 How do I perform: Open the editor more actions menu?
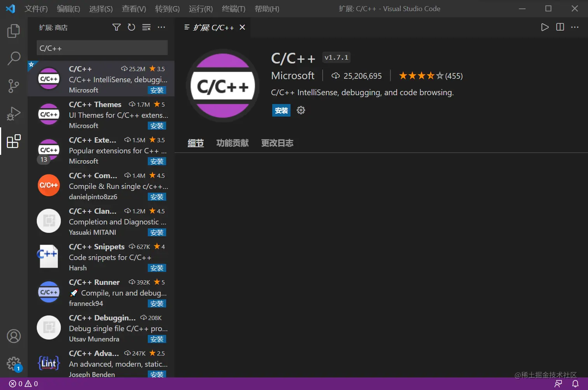575,27
